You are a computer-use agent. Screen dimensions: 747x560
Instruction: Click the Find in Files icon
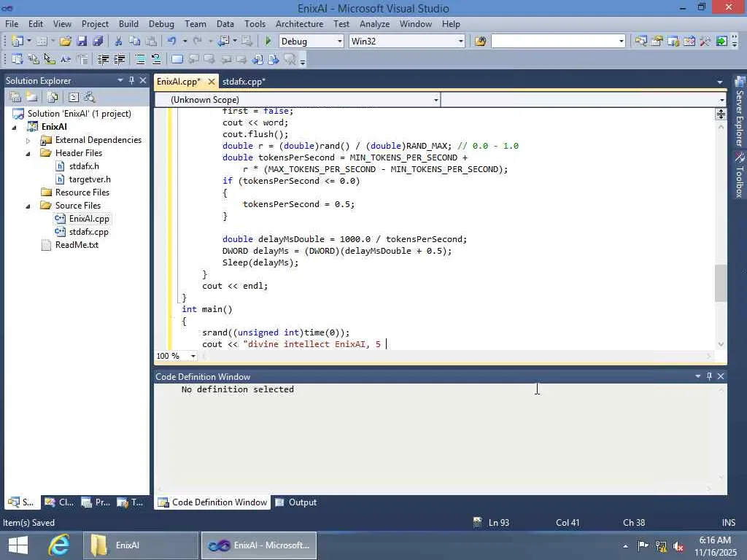click(x=480, y=42)
